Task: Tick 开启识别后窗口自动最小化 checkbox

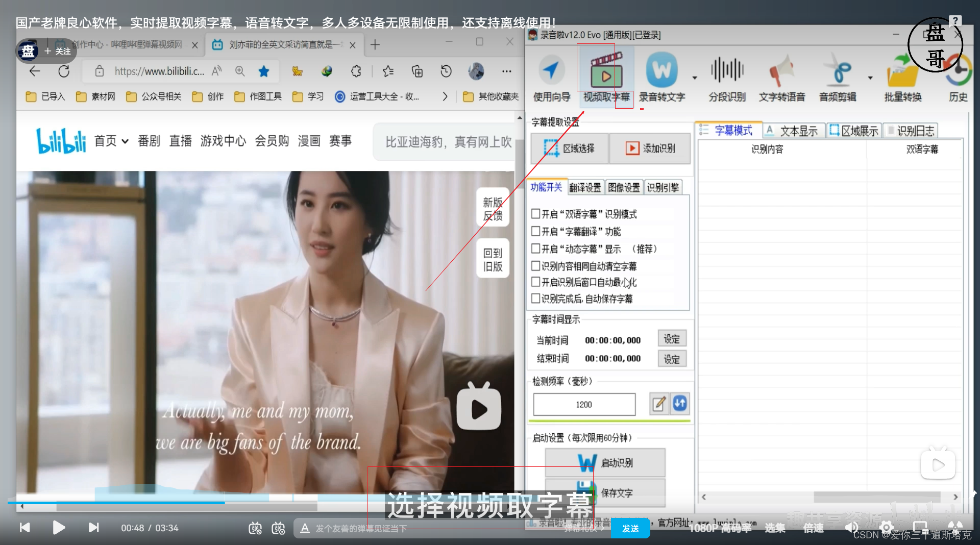Action: point(536,282)
